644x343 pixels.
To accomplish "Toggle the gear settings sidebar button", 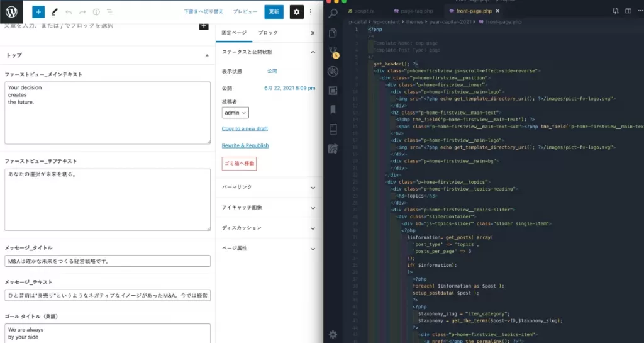I will pos(296,12).
